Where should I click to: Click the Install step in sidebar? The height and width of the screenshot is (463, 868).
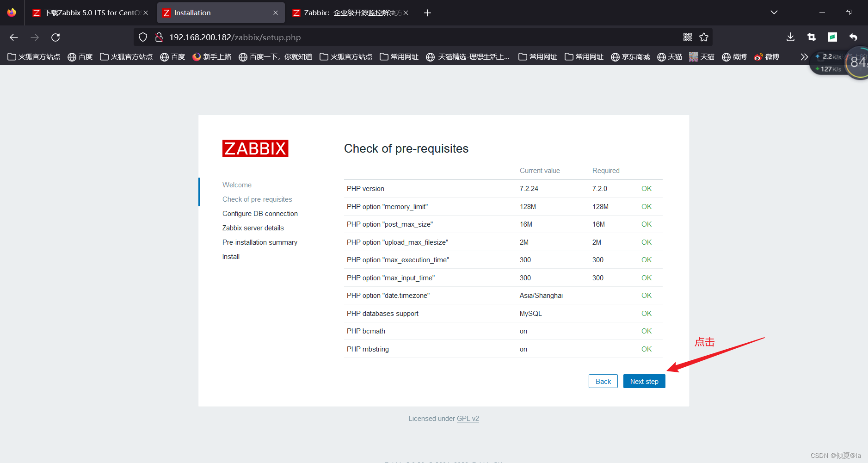[x=231, y=257]
